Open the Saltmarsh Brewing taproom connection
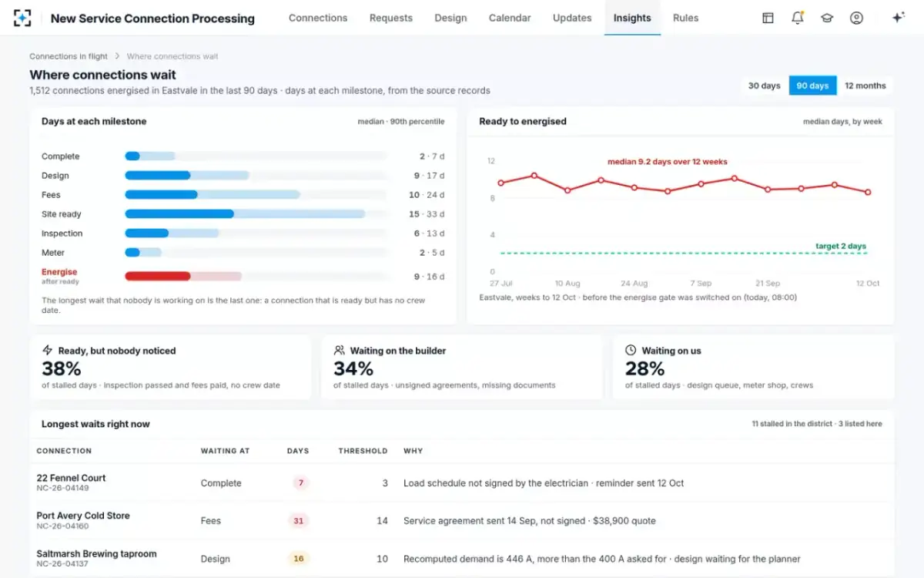This screenshot has height=578, width=924. 96,553
